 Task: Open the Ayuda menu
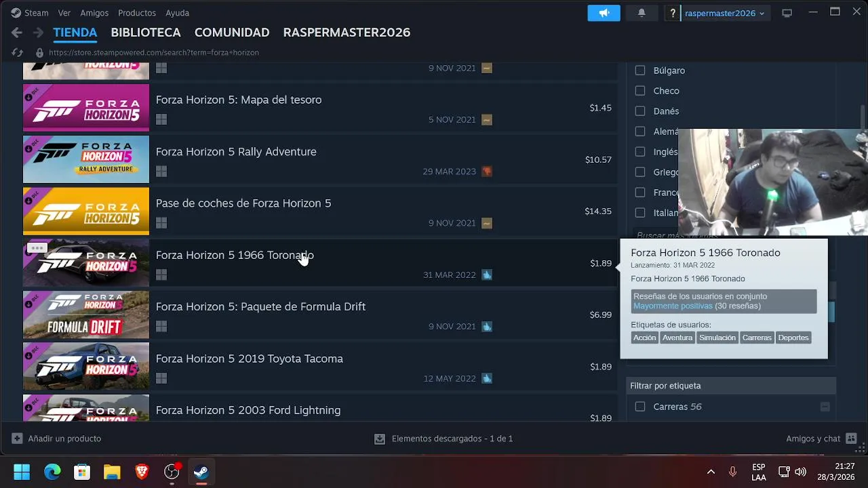coord(178,13)
